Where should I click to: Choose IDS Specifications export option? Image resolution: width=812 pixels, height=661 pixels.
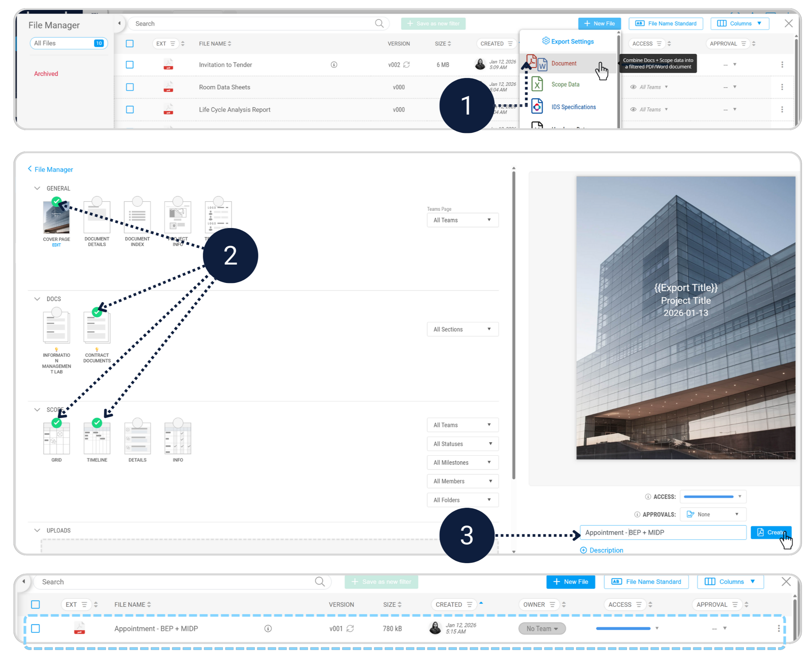573,107
